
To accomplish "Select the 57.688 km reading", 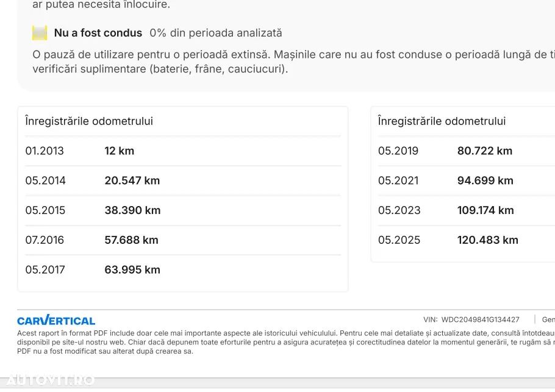I will point(132,240).
